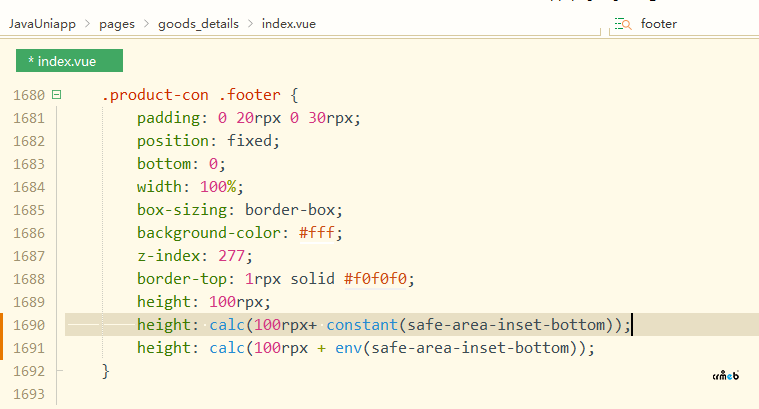Image resolution: width=759 pixels, height=409 pixels.
Task: Switch to the index.vue editor tab
Action: (x=69, y=62)
